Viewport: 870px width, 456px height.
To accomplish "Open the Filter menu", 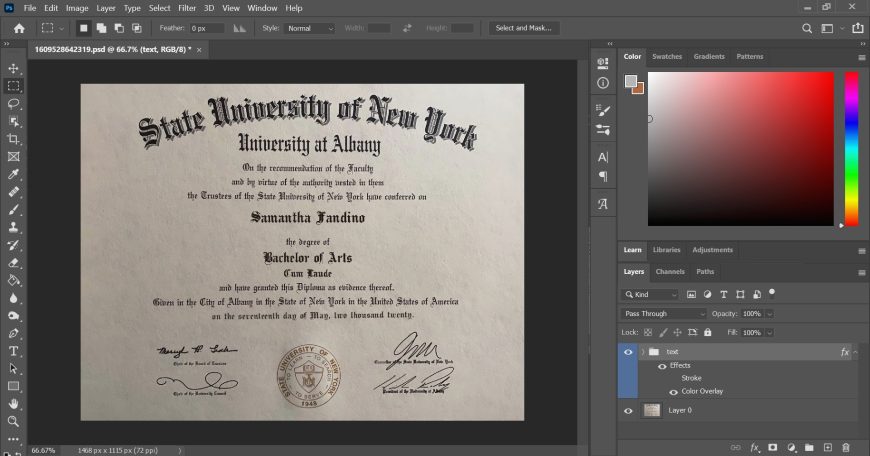I will click(x=187, y=8).
